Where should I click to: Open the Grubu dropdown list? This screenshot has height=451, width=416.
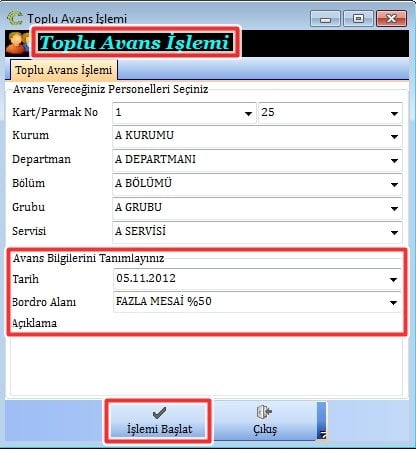pyautogui.click(x=394, y=208)
